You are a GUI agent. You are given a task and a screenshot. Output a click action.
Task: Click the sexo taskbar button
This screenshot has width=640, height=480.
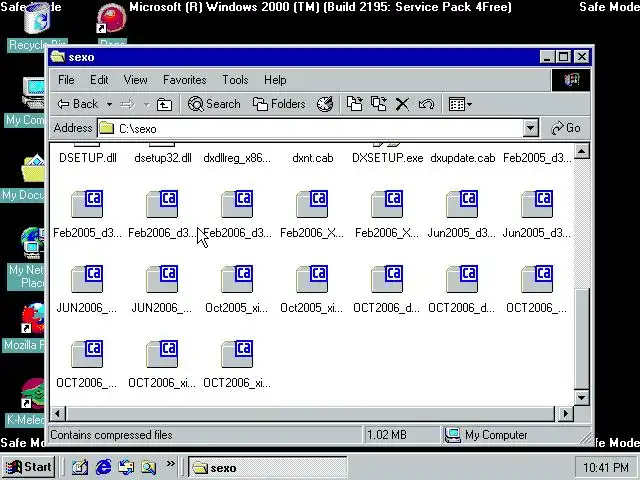pos(267,467)
